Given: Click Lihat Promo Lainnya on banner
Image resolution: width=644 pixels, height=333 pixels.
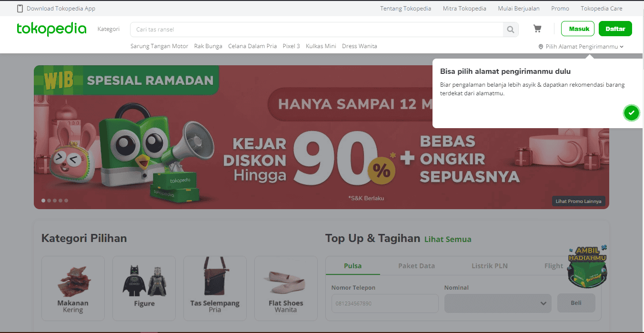Looking at the screenshot, I should pos(578,201).
